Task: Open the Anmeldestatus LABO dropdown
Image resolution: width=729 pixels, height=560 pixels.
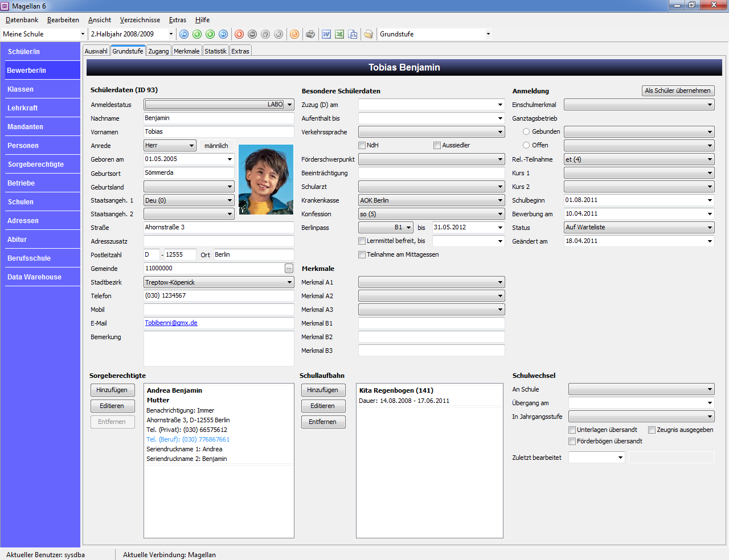Action: (x=289, y=105)
